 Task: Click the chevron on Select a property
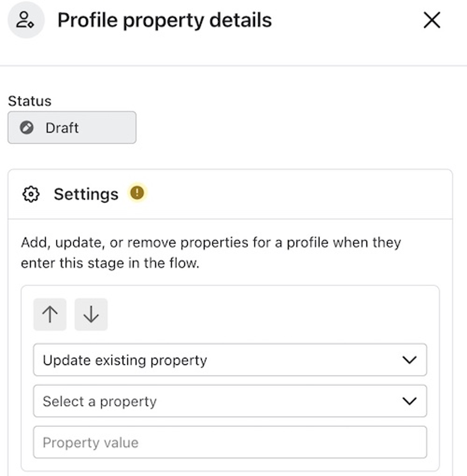tap(410, 401)
